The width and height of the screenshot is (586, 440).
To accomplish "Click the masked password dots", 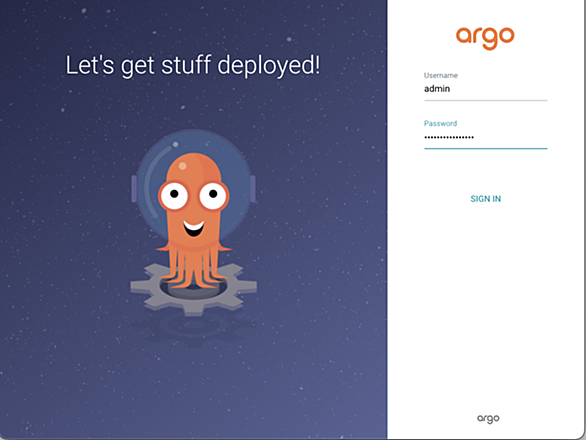I will point(449,138).
